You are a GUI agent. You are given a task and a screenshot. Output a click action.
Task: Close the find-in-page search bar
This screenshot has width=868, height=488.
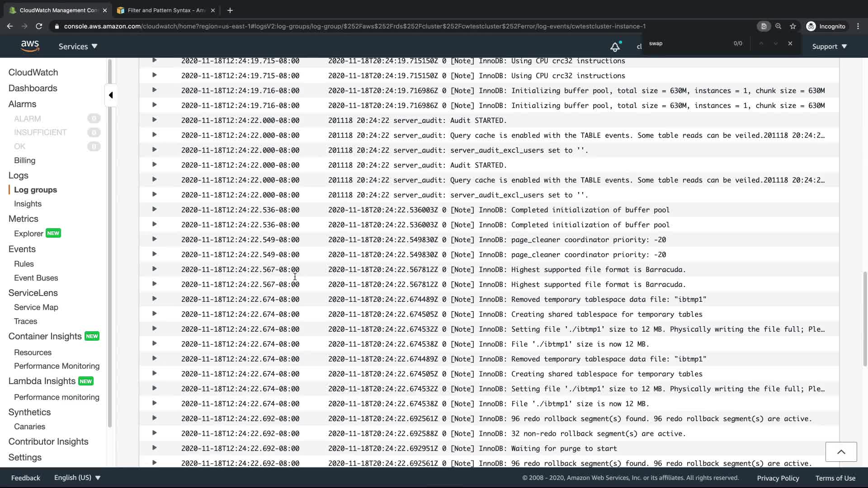pos(790,43)
